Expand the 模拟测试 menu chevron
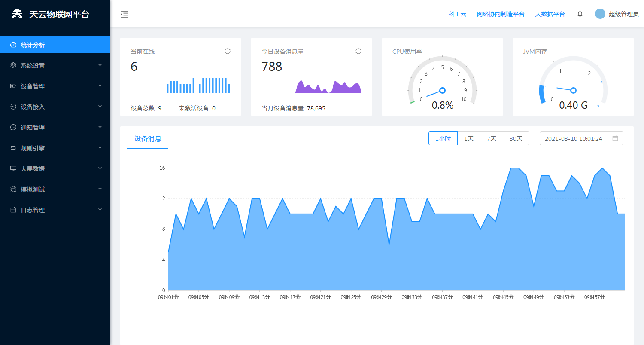 [x=100, y=189]
